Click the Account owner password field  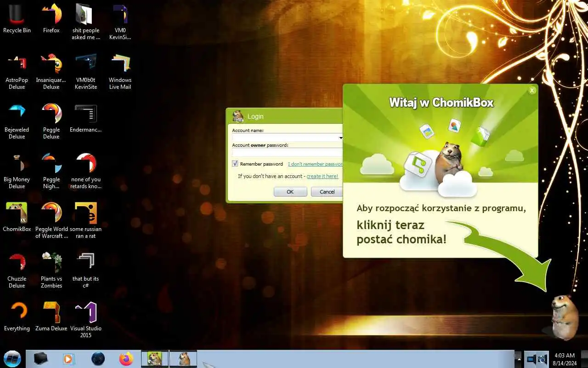(x=287, y=152)
